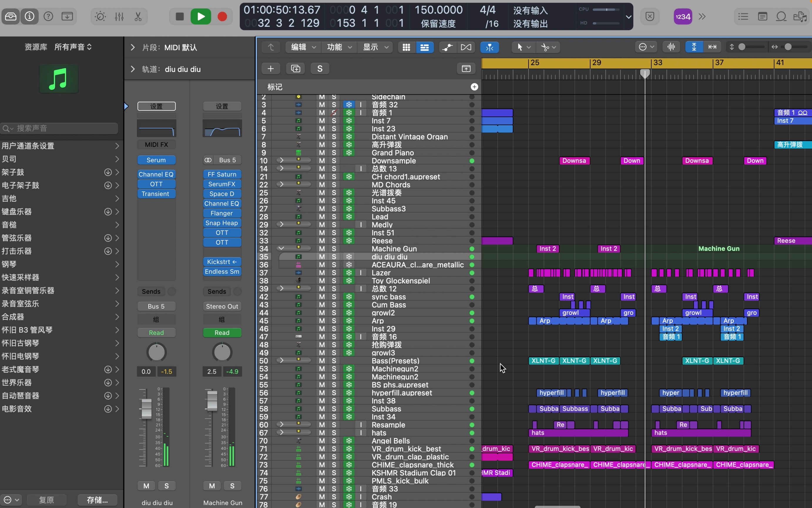The image size is (812, 508).
Task: Open the Serum instrument slot
Action: 156,160
